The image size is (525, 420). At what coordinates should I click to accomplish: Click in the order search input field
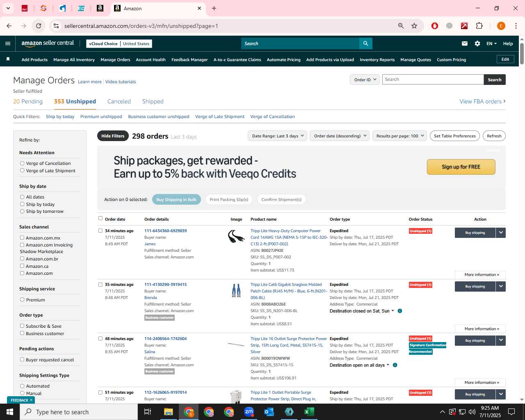coord(433,80)
